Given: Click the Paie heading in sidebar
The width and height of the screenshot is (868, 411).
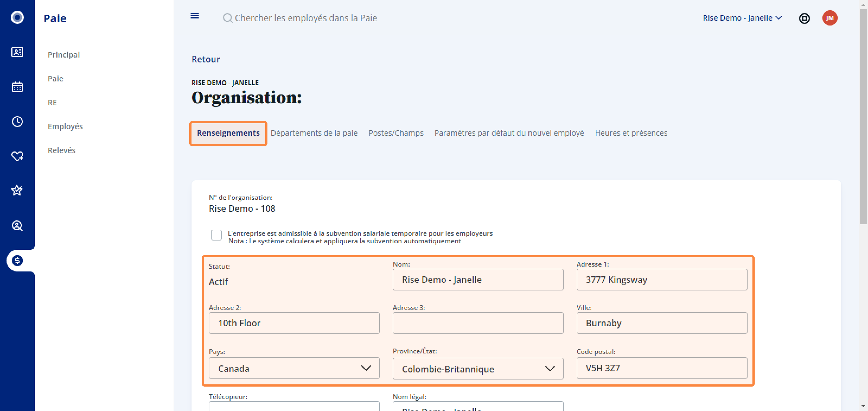Looking at the screenshot, I should 55,18.
